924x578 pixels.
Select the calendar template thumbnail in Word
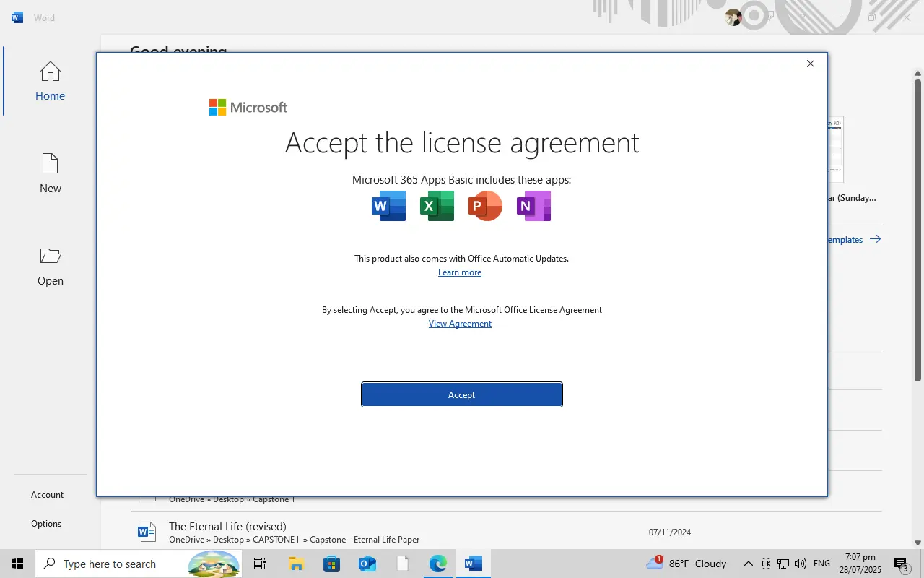(836, 150)
